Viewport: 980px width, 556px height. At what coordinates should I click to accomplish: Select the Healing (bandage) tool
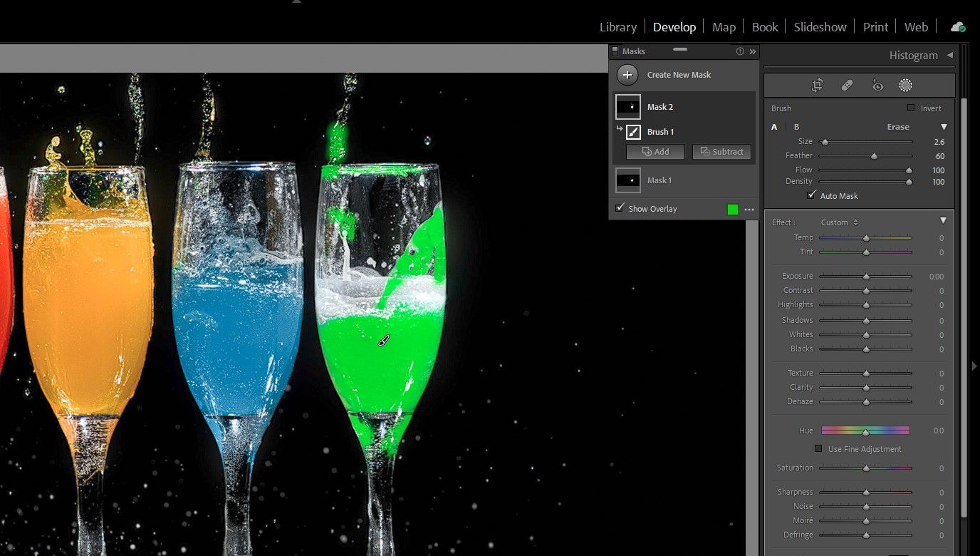click(x=847, y=86)
